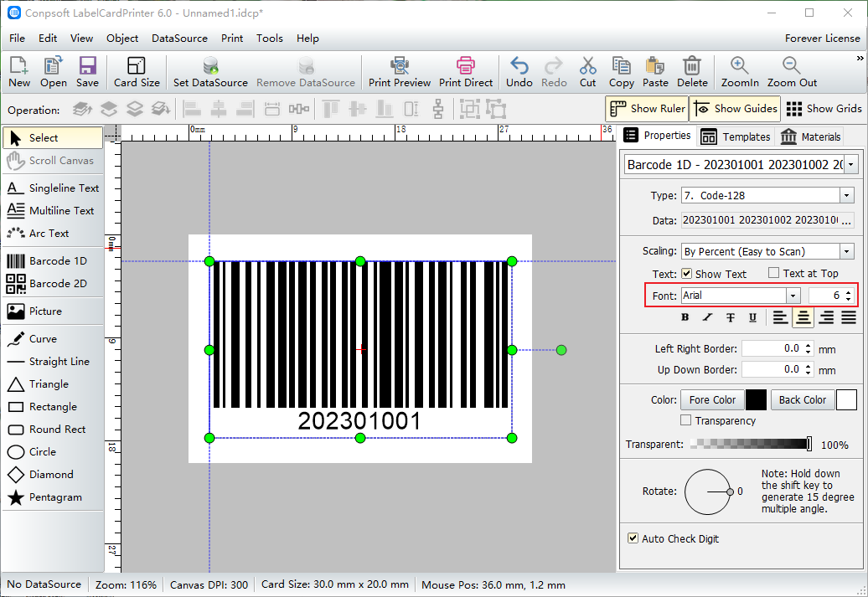Image resolution: width=868 pixels, height=597 pixels.
Task: Select the Pentagram star tool
Action: (x=53, y=497)
